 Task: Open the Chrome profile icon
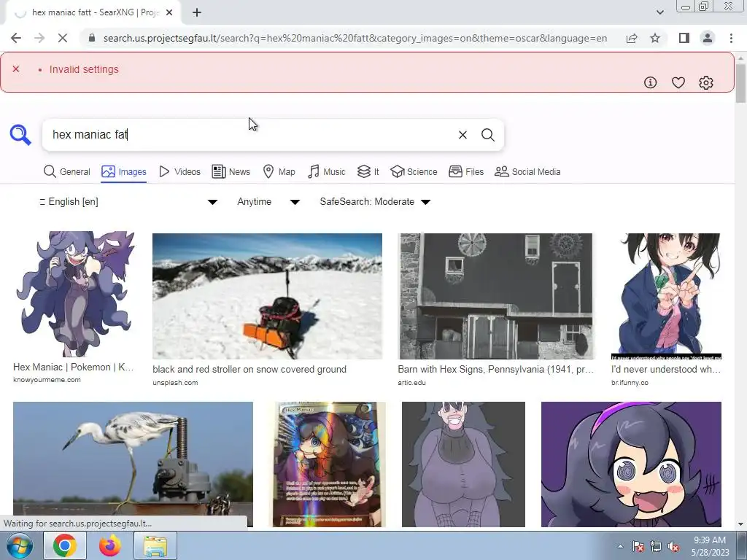(708, 38)
